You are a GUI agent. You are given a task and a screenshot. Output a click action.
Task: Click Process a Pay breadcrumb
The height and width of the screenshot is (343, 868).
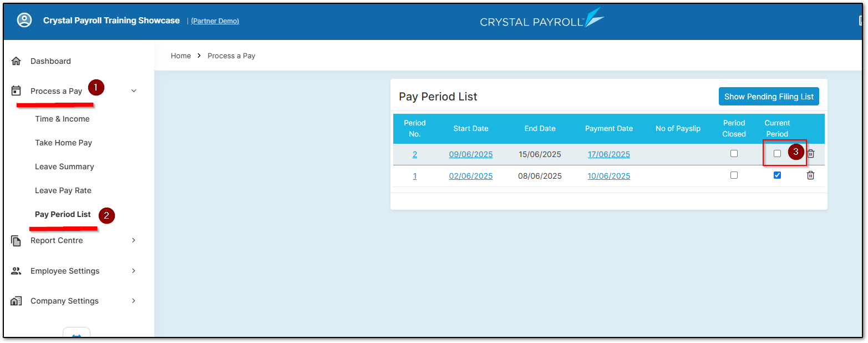(231, 56)
